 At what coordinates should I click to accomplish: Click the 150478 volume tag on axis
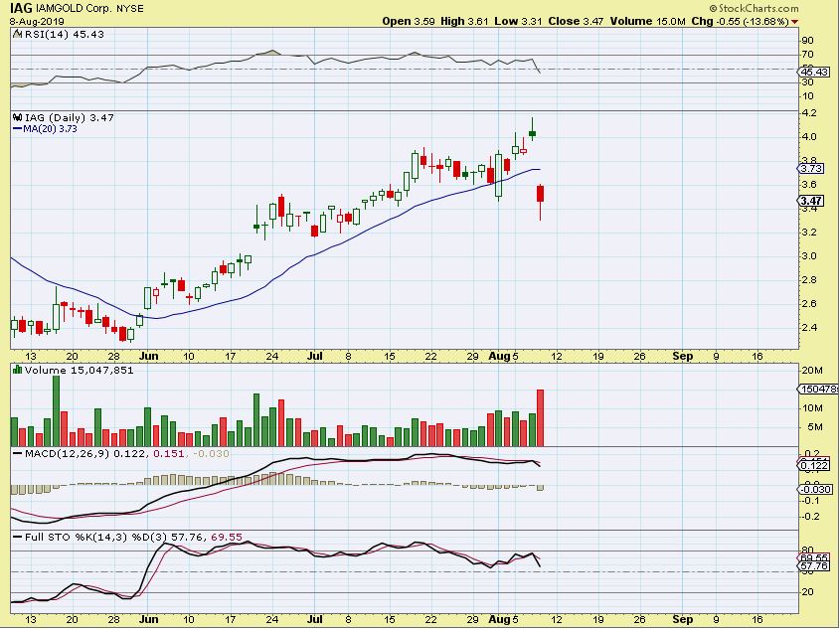point(818,389)
